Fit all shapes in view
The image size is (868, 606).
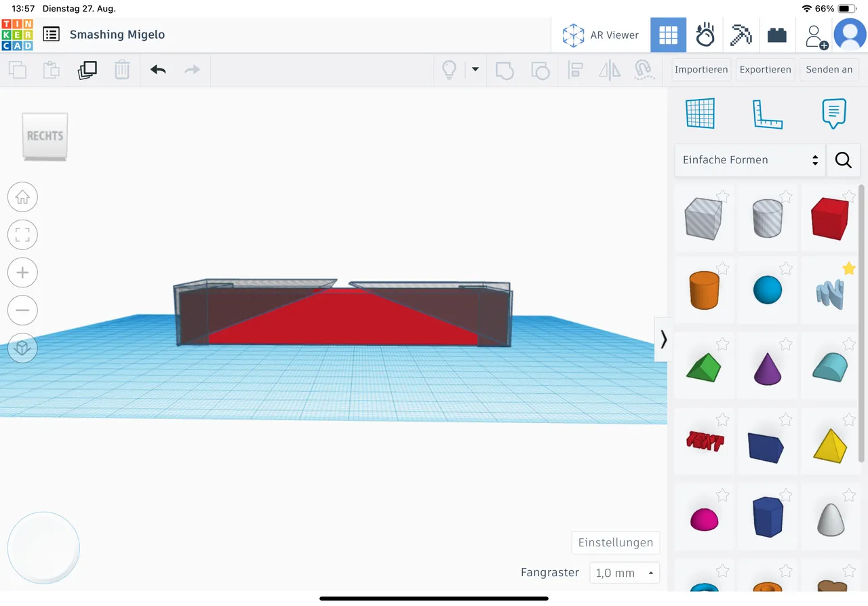pyautogui.click(x=22, y=235)
